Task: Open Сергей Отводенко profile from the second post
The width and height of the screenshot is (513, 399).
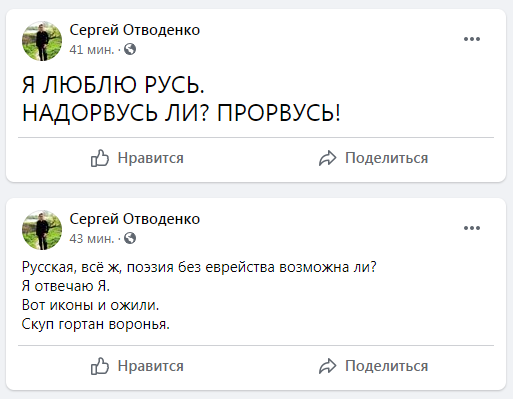Action: (135, 219)
